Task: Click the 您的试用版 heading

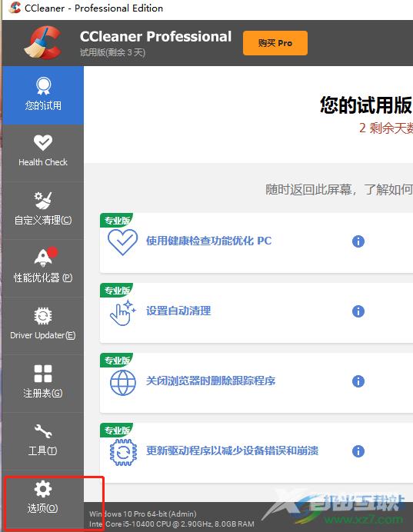Action: tap(366, 105)
